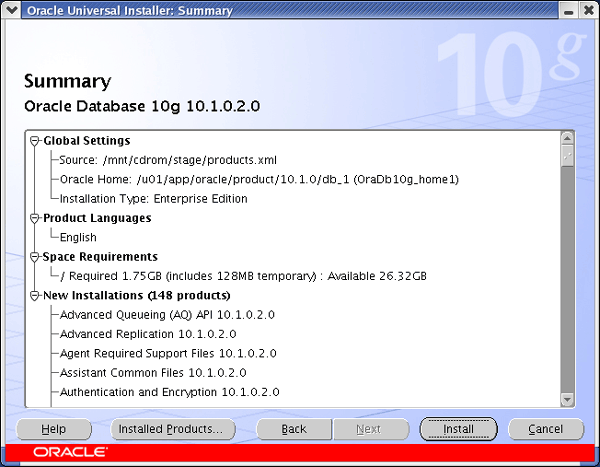Click scrollbar up arrow in summary list

tap(567, 138)
